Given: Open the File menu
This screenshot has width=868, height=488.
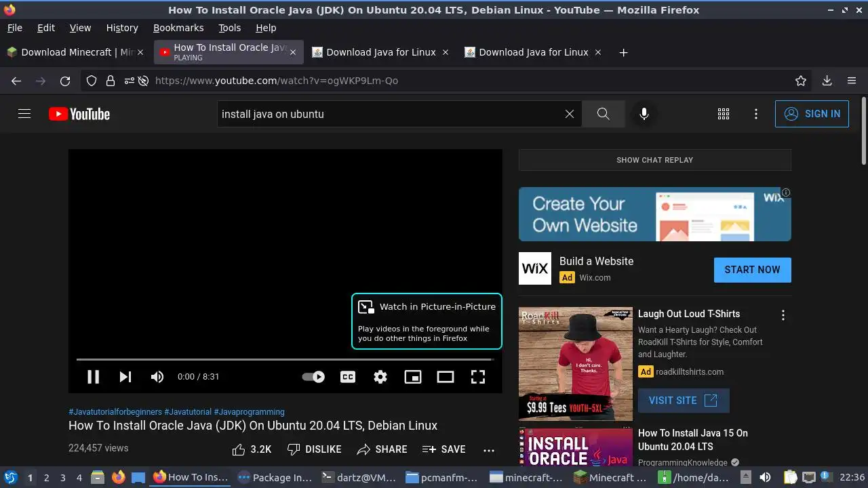Looking at the screenshot, I should (x=14, y=28).
